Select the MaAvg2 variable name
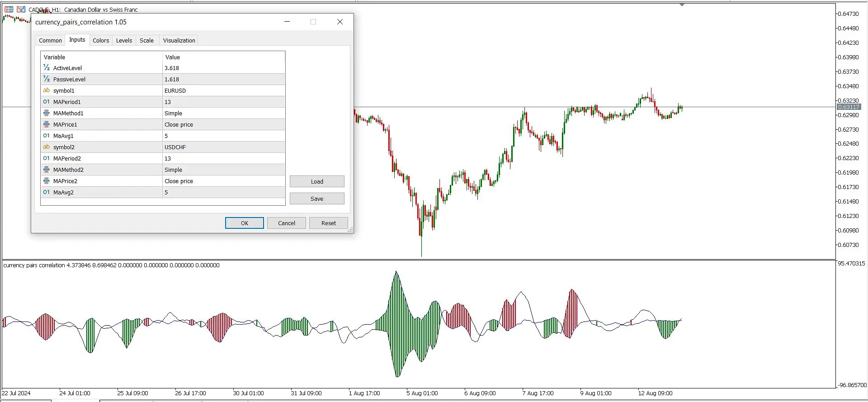Screen dimensions: 868x402 63,192
